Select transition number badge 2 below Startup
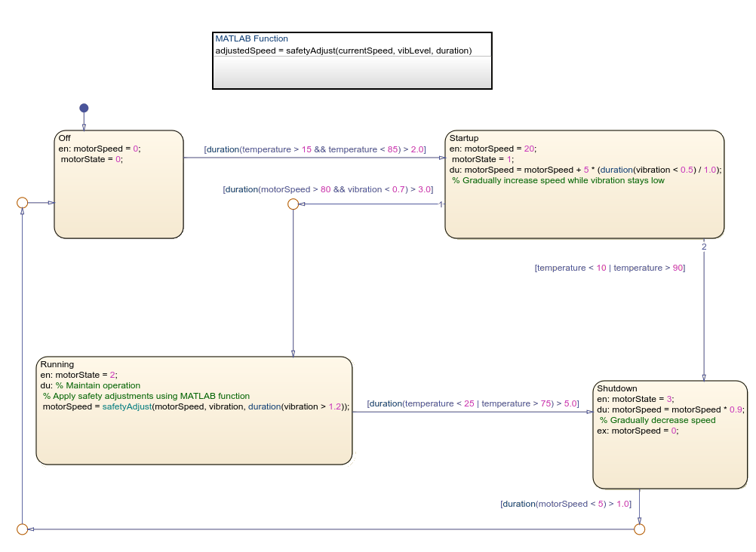Screen dimensions: 756x552 [705, 247]
